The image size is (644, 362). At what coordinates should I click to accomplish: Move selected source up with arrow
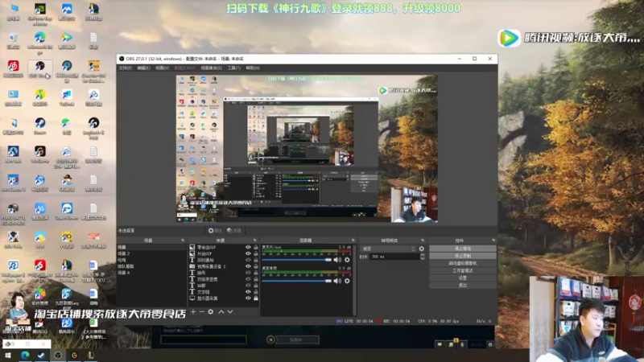(x=221, y=312)
